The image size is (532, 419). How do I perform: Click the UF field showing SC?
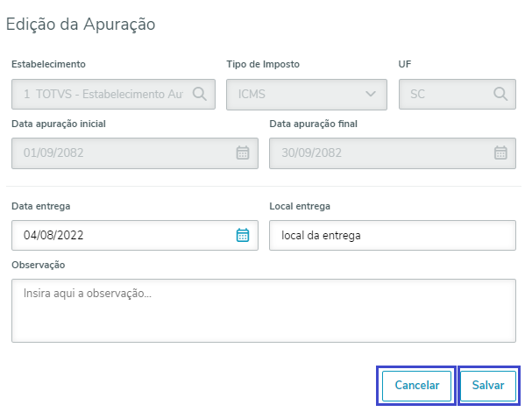pyautogui.click(x=443, y=94)
